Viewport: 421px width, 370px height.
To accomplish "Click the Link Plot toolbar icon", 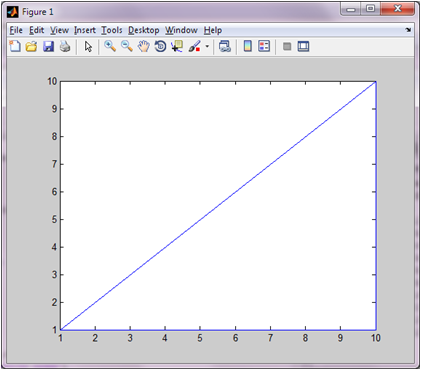I will click(x=225, y=46).
